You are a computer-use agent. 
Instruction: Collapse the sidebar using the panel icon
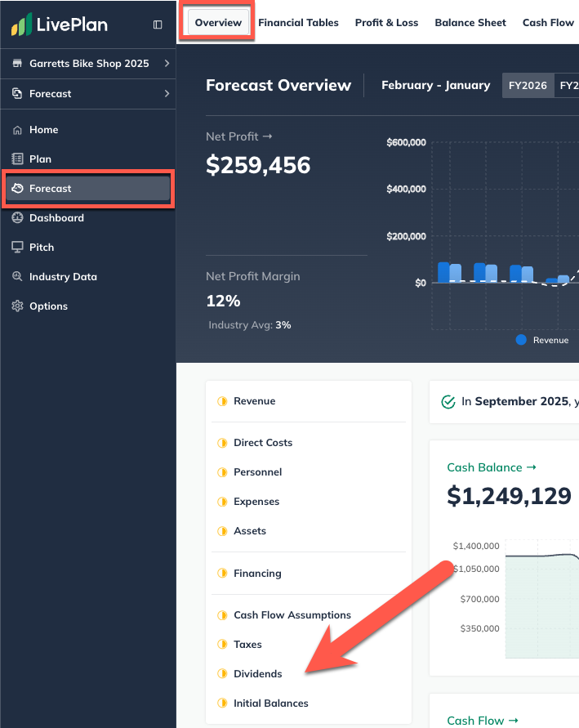[157, 25]
